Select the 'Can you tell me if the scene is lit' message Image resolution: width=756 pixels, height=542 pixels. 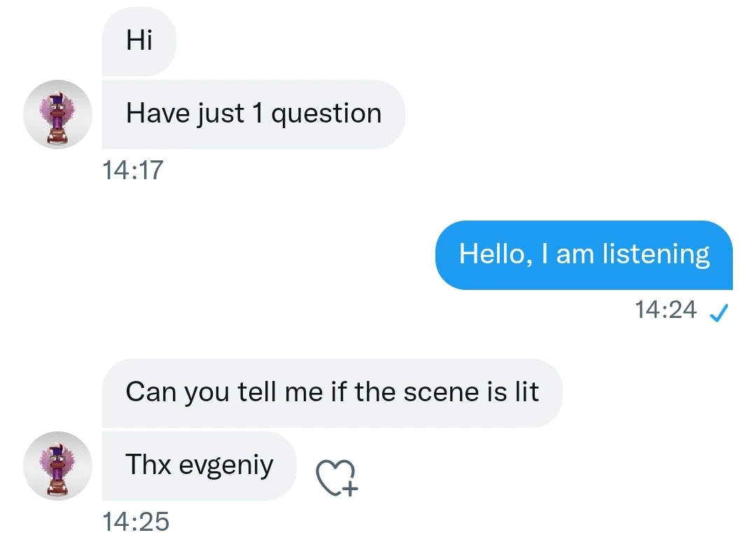click(x=332, y=393)
